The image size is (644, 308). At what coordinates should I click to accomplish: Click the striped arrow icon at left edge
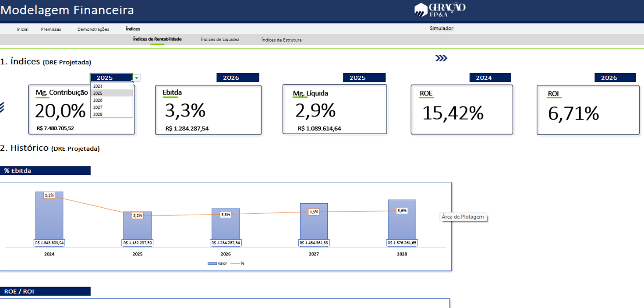pyautogui.click(x=2, y=107)
